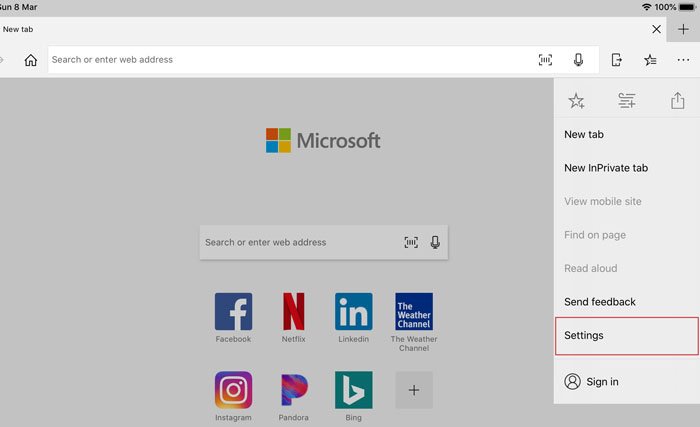Open Bing shortcut tile

coord(354,396)
